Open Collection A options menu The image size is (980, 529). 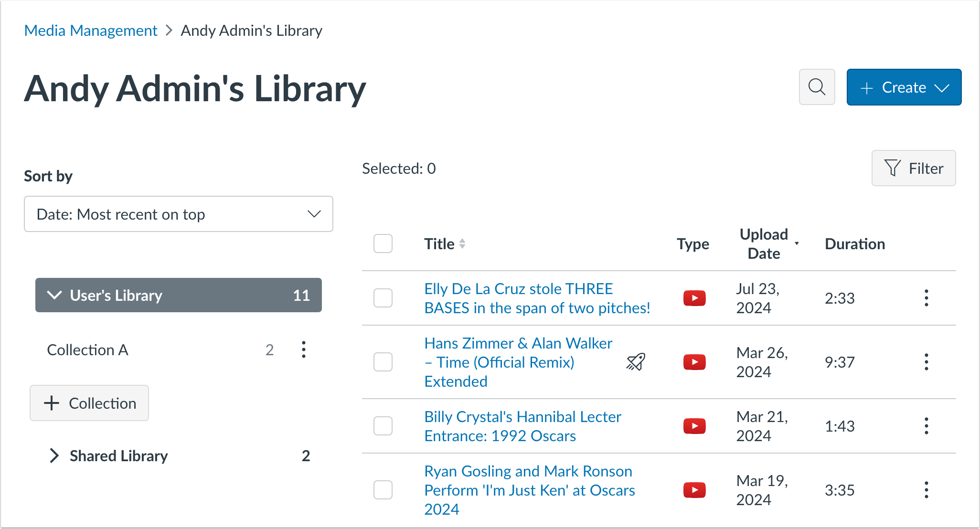tap(304, 349)
